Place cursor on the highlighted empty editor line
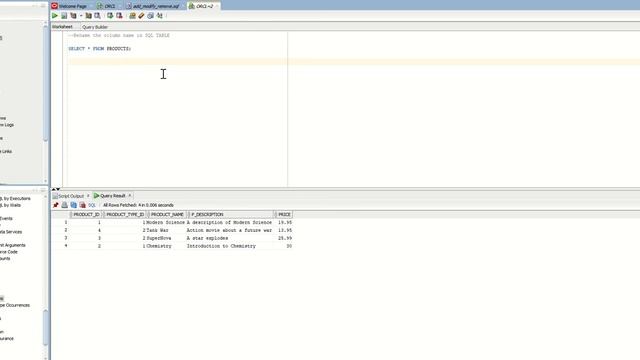Screen dimensions: 640x360 point(353,62)
